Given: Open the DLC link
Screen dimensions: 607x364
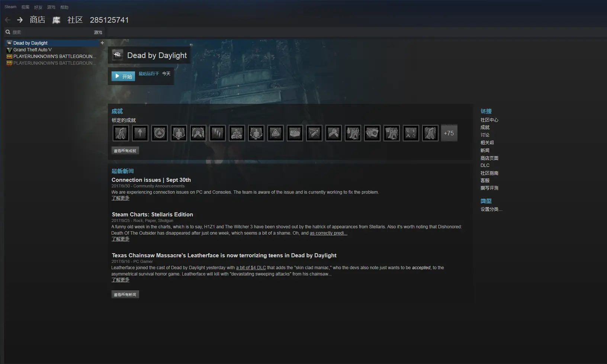Looking at the screenshot, I should 485,165.
